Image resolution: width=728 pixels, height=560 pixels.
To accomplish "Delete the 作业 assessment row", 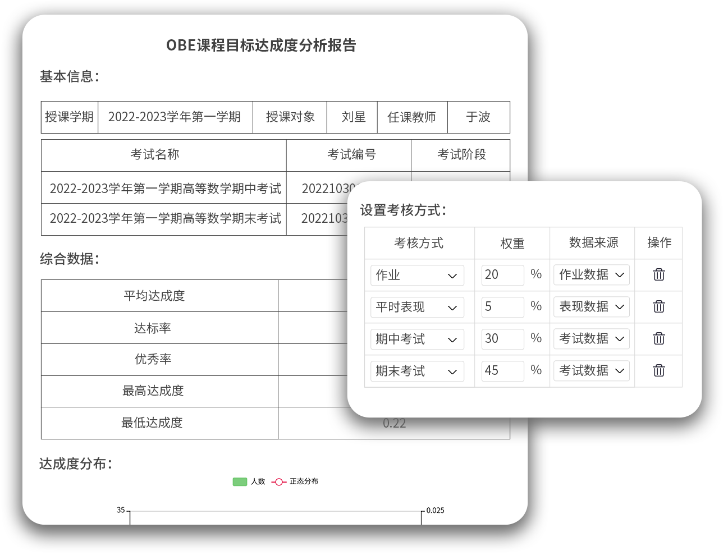I will [659, 274].
